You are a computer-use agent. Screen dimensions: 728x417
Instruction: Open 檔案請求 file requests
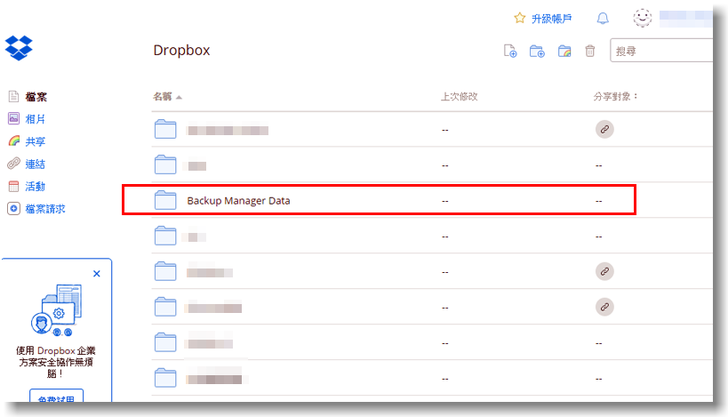pos(45,208)
